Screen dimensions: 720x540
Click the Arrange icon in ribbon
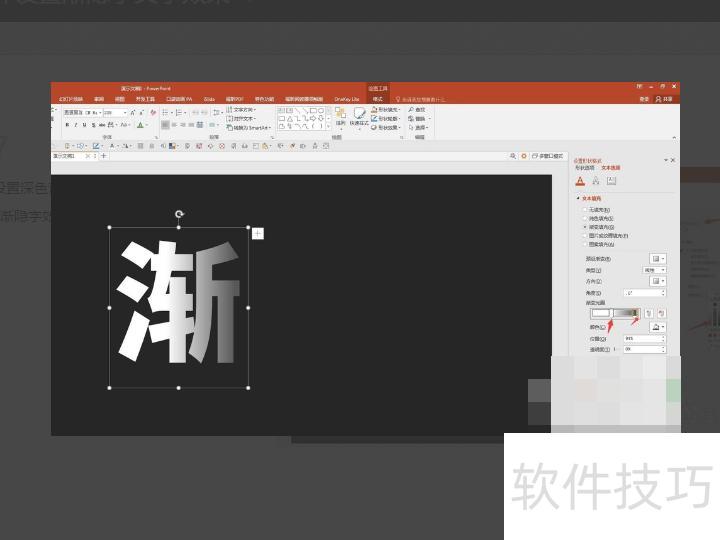(x=341, y=120)
